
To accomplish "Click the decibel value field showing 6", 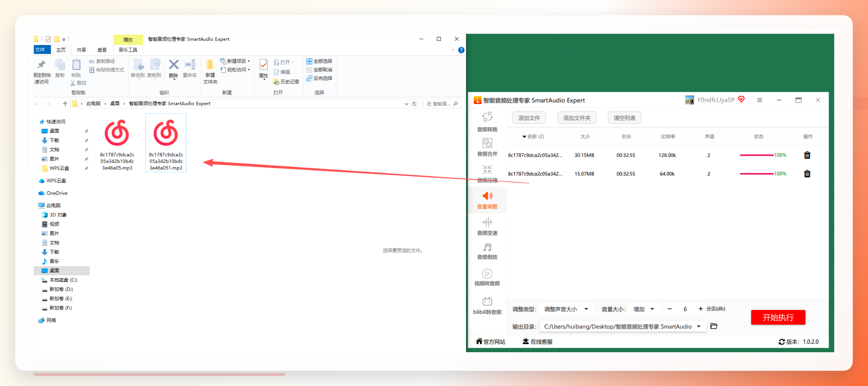I will point(685,309).
